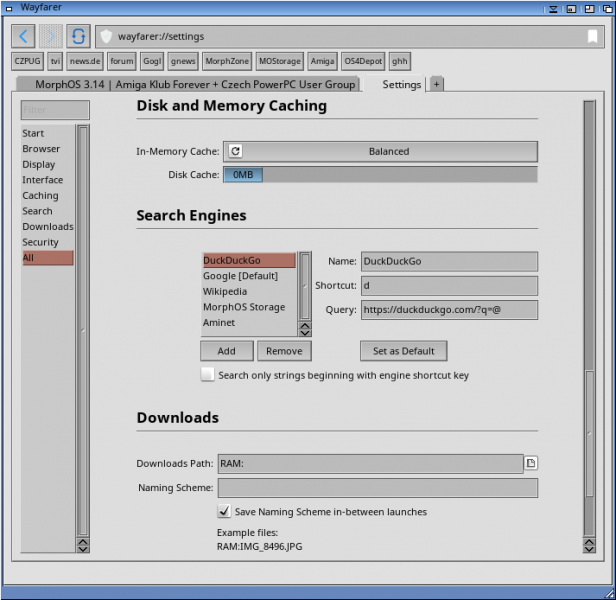Open file requester for Downloads Path

531,463
